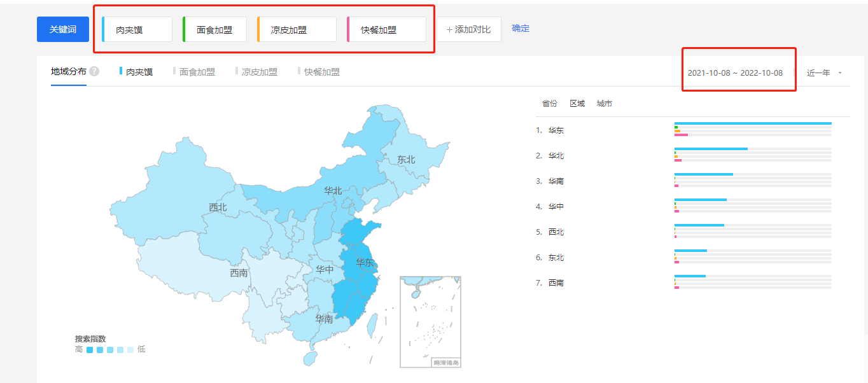Click the 凉皮加盟 keyword input box
The image size is (868, 383).
point(297,29)
